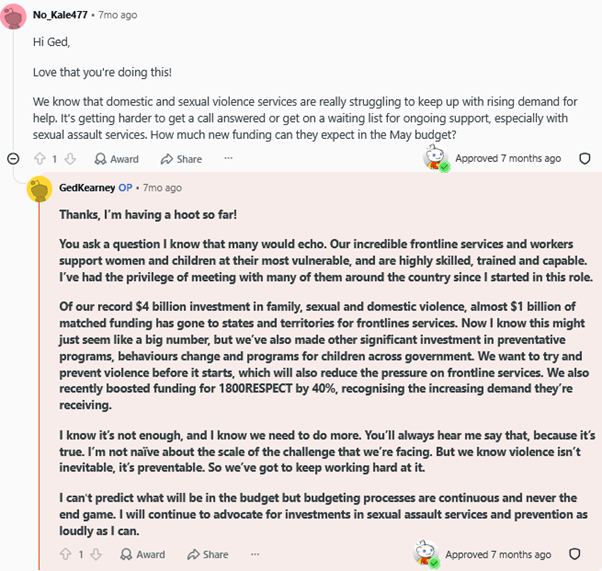Open more options on GedKearney's reply
The image size is (602, 571).
click(x=255, y=554)
